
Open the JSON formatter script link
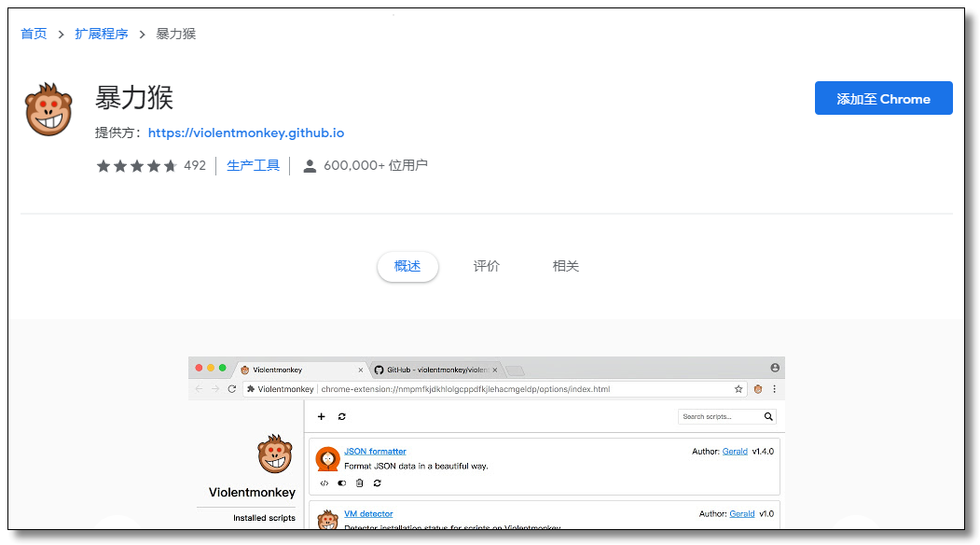(x=375, y=451)
